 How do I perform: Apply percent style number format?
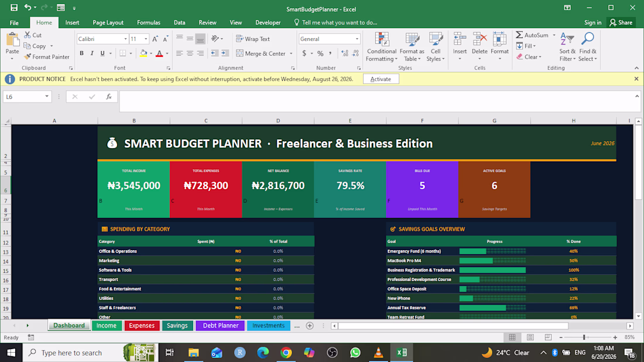click(x=320, y=53)
